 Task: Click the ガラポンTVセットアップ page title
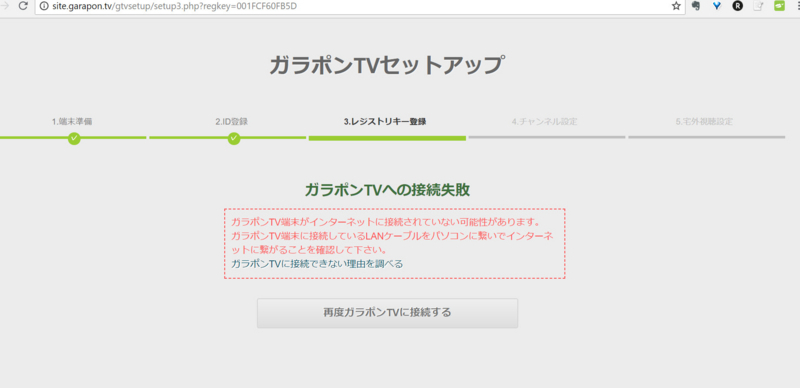(x=387, y=65)
